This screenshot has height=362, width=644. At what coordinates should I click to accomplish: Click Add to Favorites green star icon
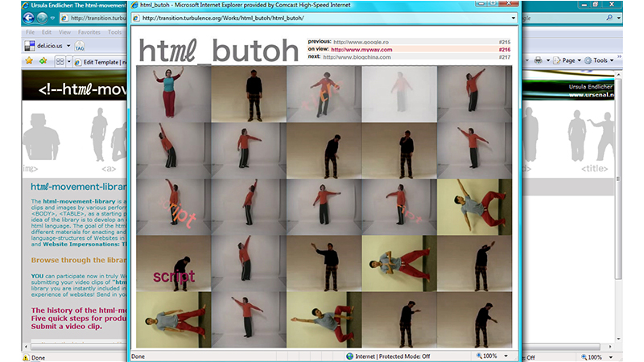pos(43,61)
